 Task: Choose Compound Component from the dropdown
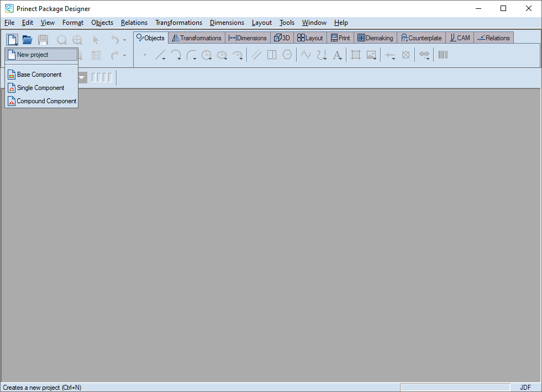(x=41, y=101)
